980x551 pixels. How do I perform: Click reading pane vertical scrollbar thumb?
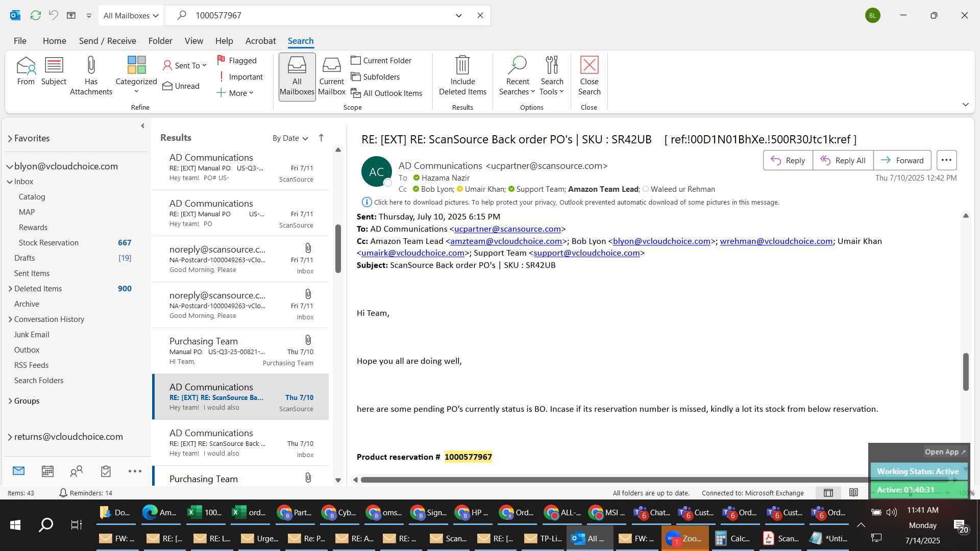click(x=966, y=371)
